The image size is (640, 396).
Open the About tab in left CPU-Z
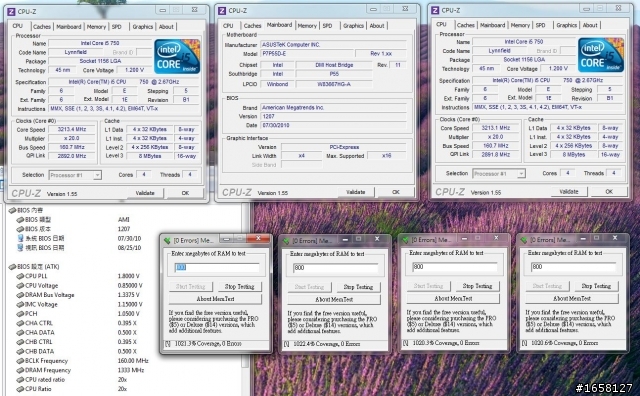(166, 27)
